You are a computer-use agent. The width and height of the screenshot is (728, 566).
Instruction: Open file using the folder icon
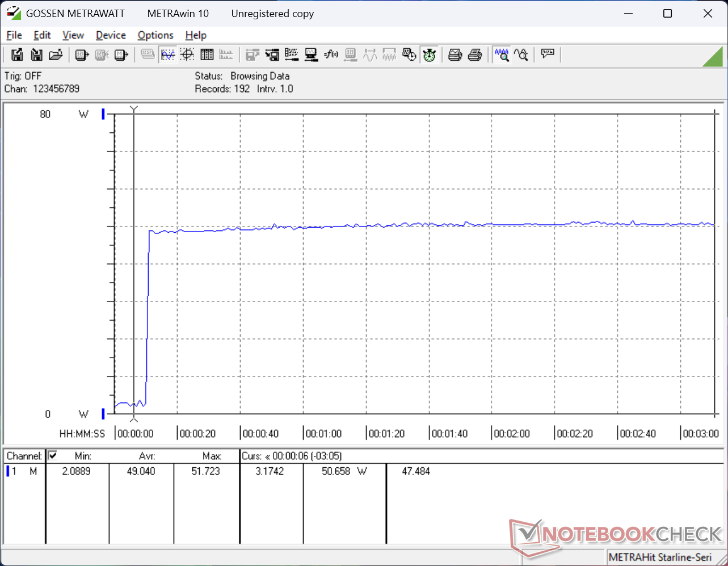56,54
